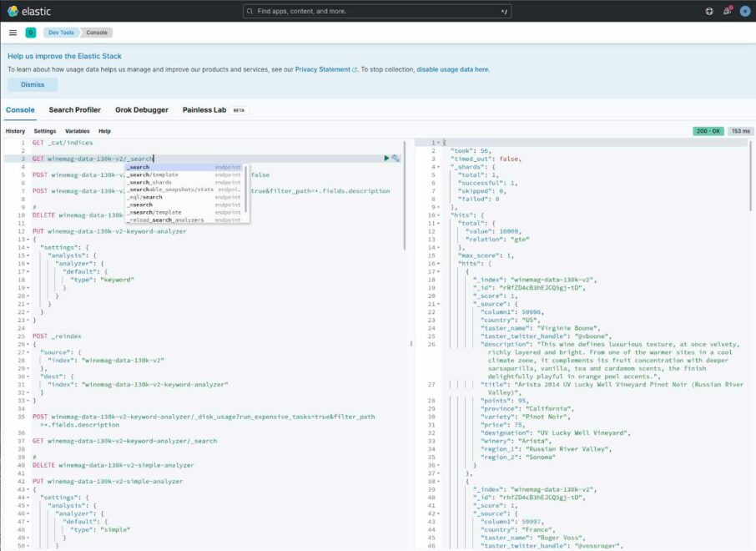The image size is (756, 551).
Task: Open the Variables menu item
Action: coord(78,130)
